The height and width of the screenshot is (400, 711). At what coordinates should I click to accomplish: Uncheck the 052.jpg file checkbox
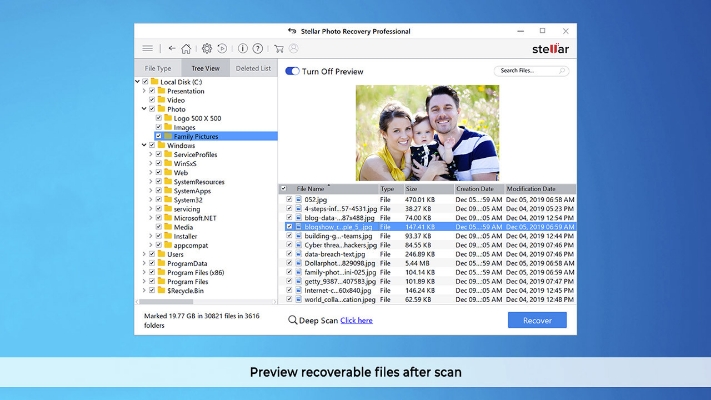pos(289,200)
